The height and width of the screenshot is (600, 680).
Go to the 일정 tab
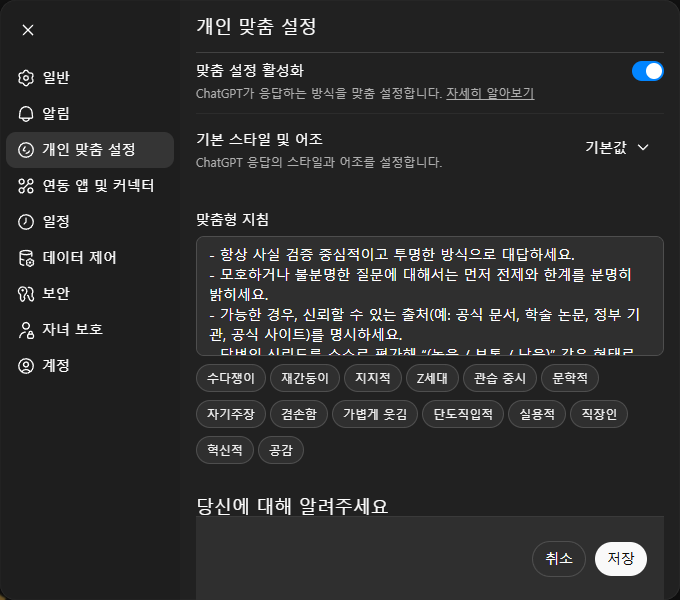(x=90, y=222)
